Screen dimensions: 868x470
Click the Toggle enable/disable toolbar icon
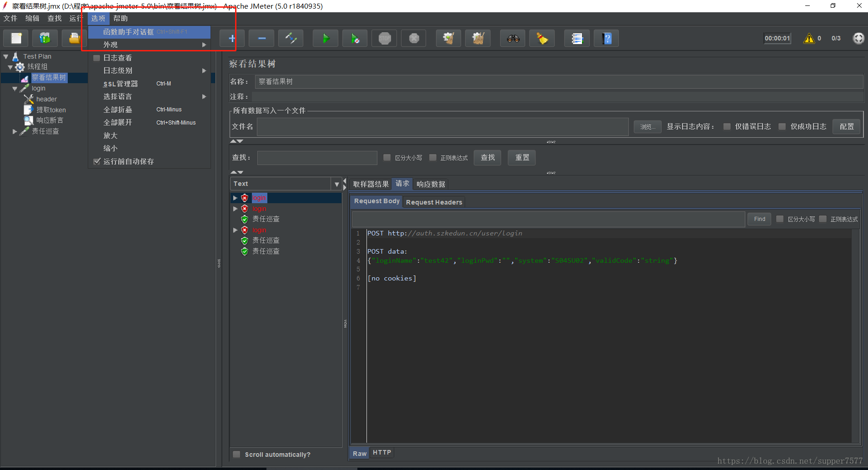point(291,38)
